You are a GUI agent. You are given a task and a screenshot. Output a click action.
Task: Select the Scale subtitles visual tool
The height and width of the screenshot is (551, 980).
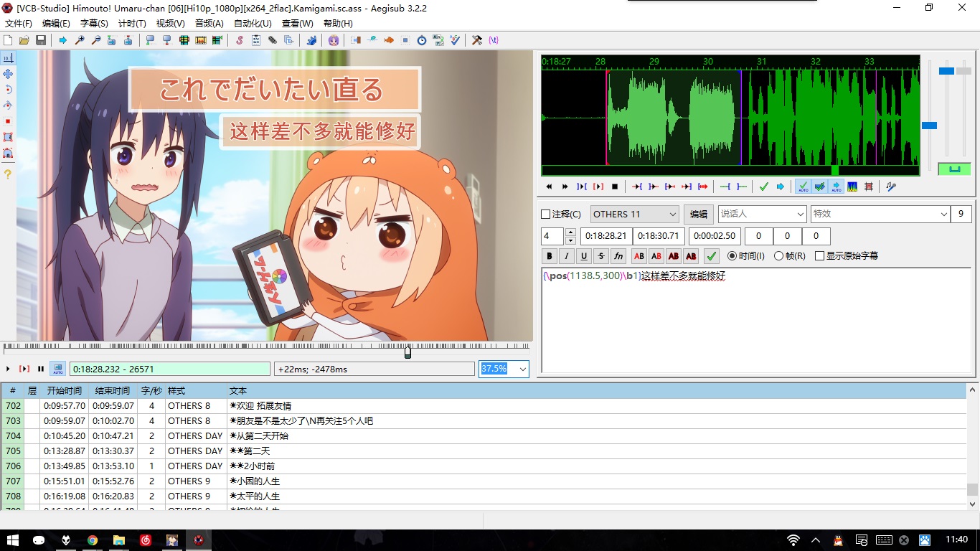pyautogui.click(x=8, y=121)
